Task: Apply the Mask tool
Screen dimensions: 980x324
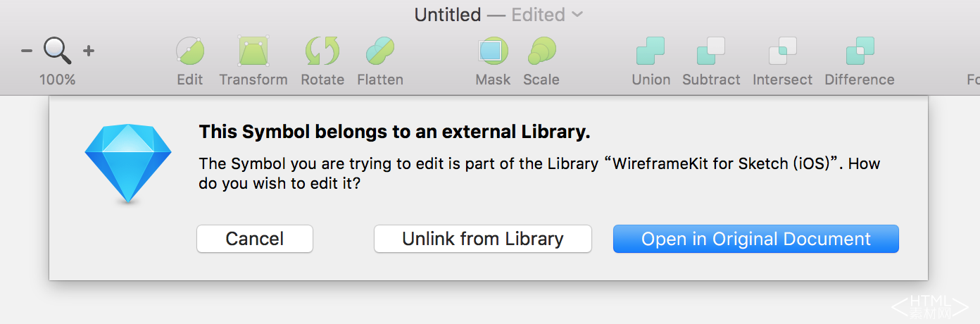Action: (493, 51)
